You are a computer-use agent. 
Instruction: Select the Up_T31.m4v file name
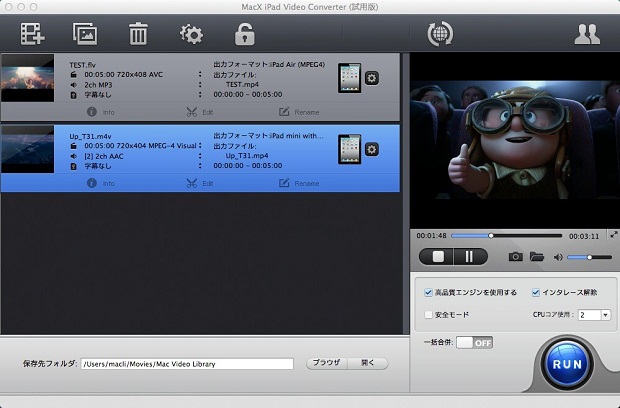point(90,136)
